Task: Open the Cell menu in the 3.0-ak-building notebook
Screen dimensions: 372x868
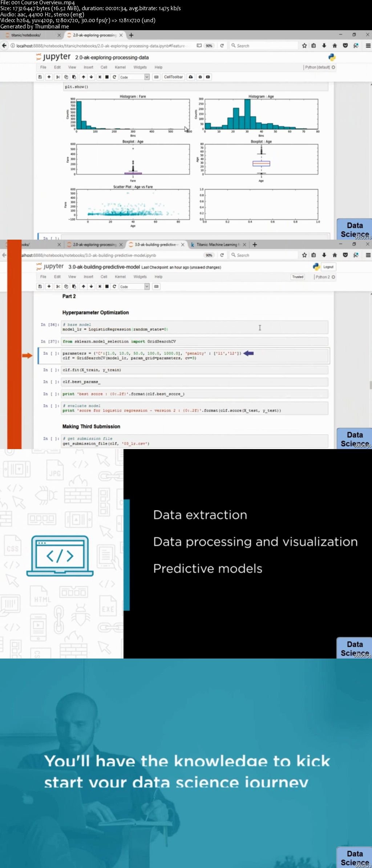Action: pyautogui.click(x=104, y=277)
